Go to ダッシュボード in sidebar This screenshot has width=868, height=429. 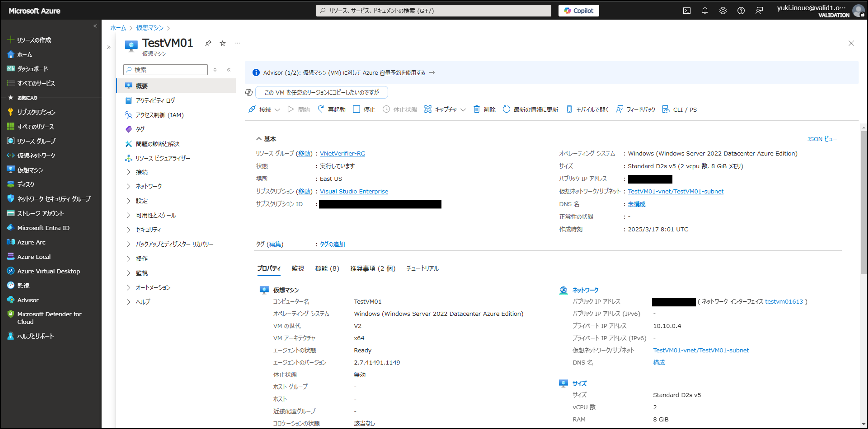click(27, 69)
